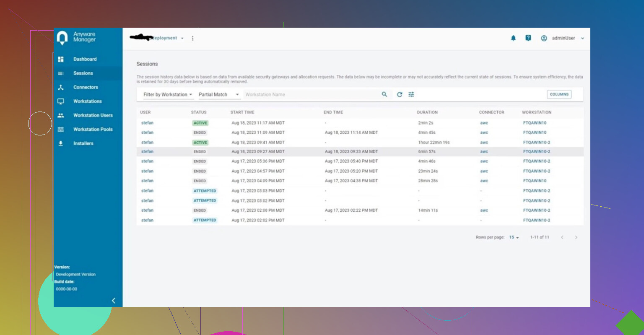Click the COLUMNS button
Image resolution: width=644 pixels, height=335 pixels.
coord(559,95)
